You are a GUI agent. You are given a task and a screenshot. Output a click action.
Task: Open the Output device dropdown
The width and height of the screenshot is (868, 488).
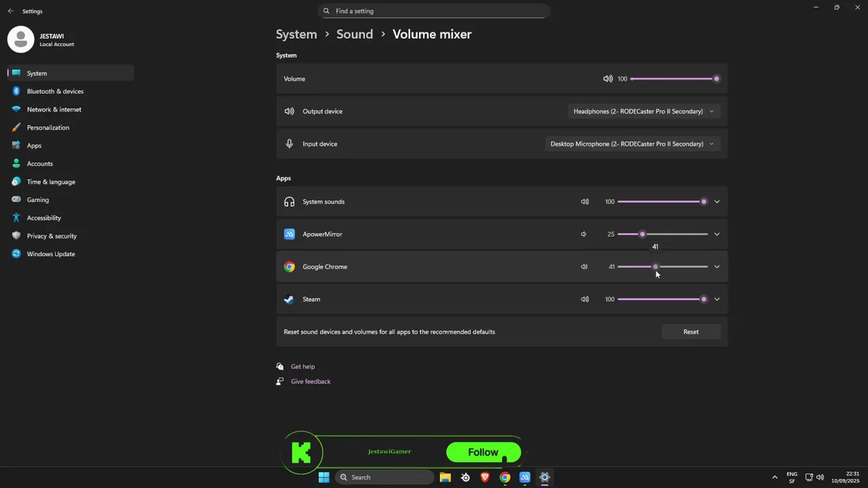point(644,111)
